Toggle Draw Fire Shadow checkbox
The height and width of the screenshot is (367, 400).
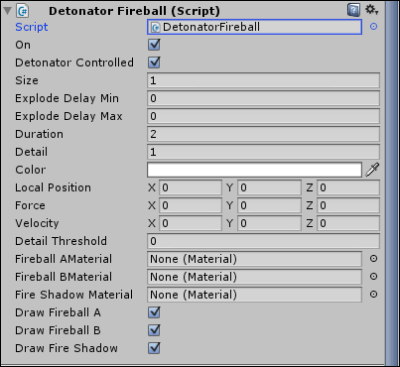click(154, 348)
